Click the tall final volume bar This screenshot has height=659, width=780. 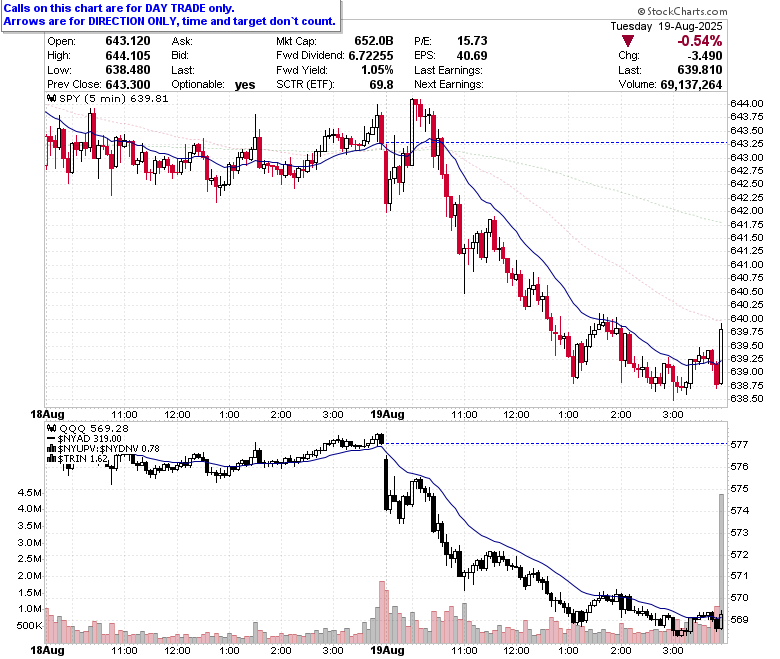(x=721, y=568)
